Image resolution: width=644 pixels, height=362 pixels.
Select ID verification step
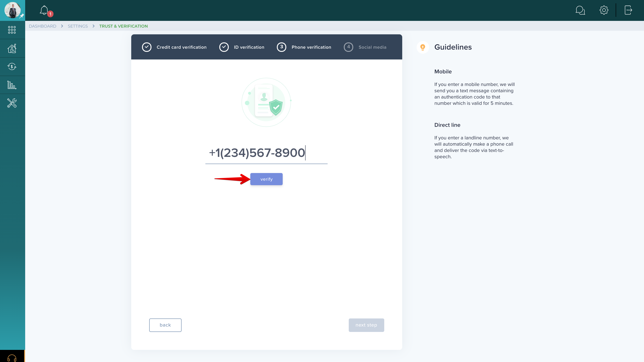[242, 47]
